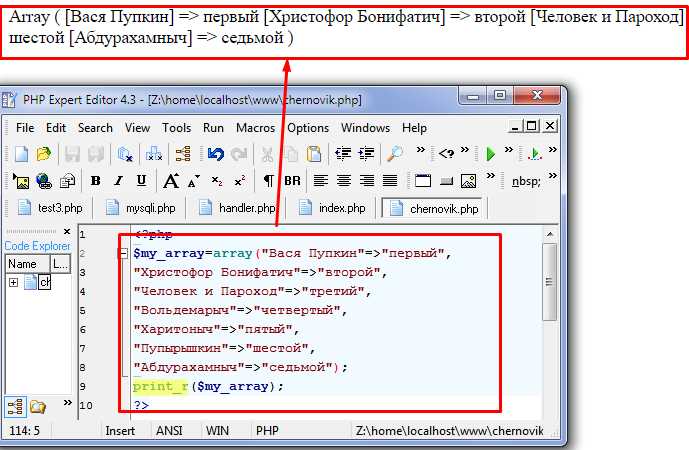Insert a hyperlink with the globe icon

tap(44, 181)
